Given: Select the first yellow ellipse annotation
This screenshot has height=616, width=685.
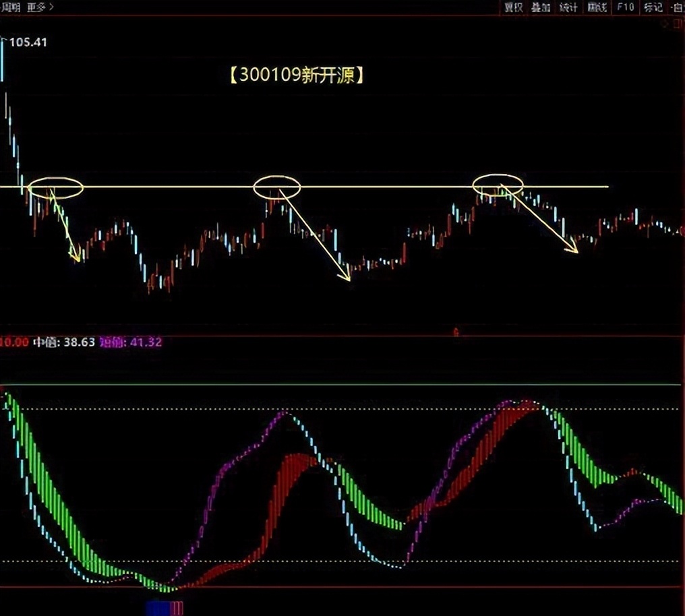Looking at the screenshot, I should 57,187.
